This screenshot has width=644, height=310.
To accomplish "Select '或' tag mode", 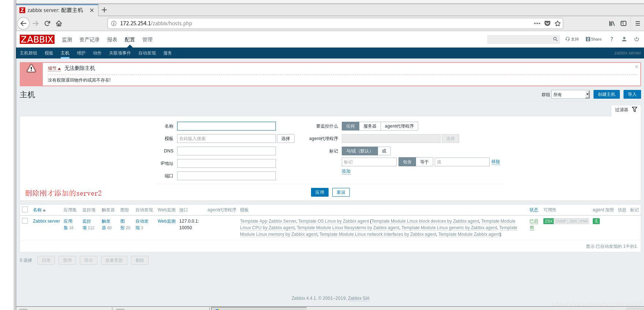I will (x=384, y=151).
